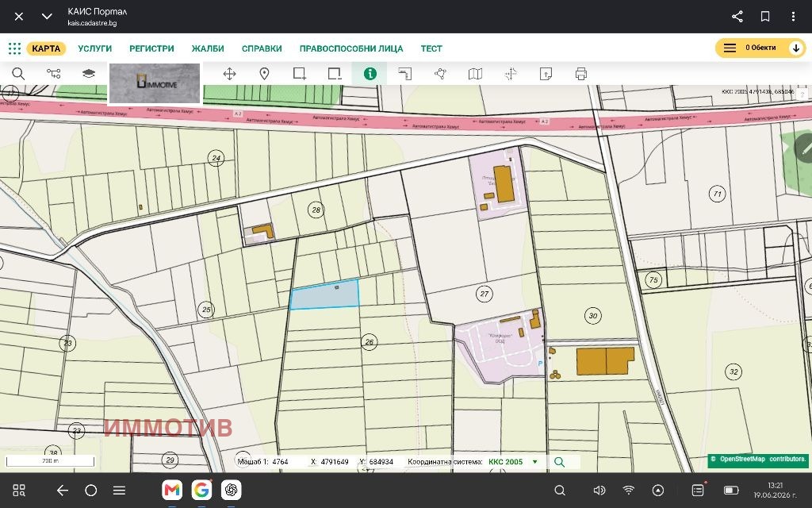Click the kais.cadastre.bg address text

(92, 23)
